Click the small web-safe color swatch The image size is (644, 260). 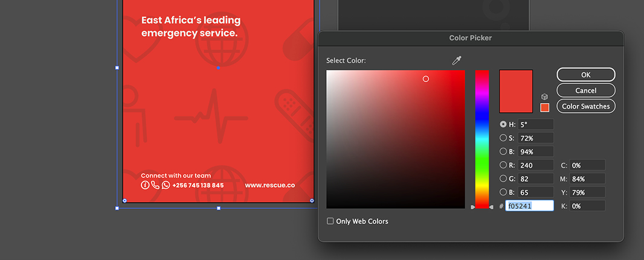544,107
